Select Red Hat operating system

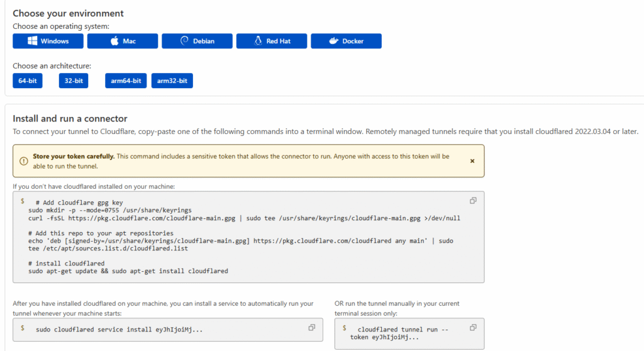click(272, 41)
